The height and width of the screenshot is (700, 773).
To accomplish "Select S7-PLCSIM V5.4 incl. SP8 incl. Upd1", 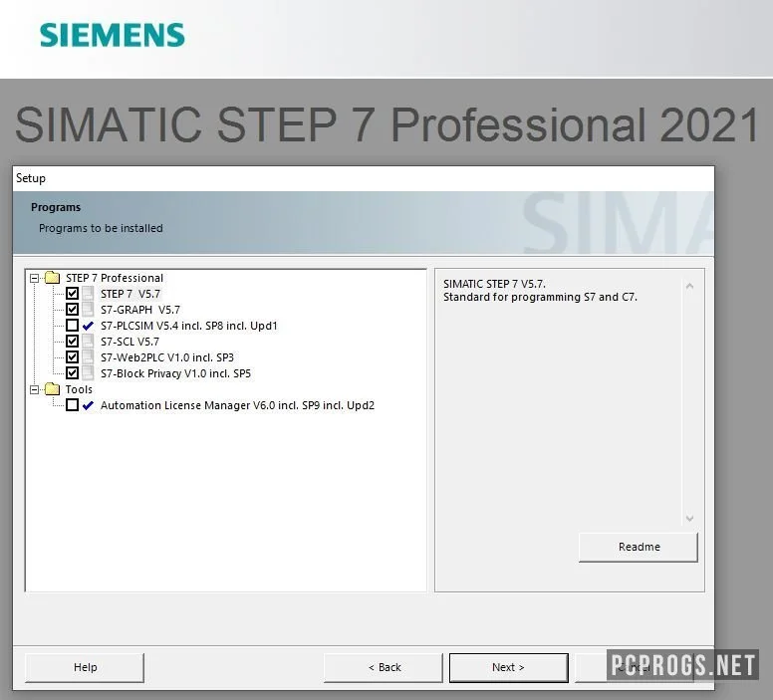I will tap(189, 326).
